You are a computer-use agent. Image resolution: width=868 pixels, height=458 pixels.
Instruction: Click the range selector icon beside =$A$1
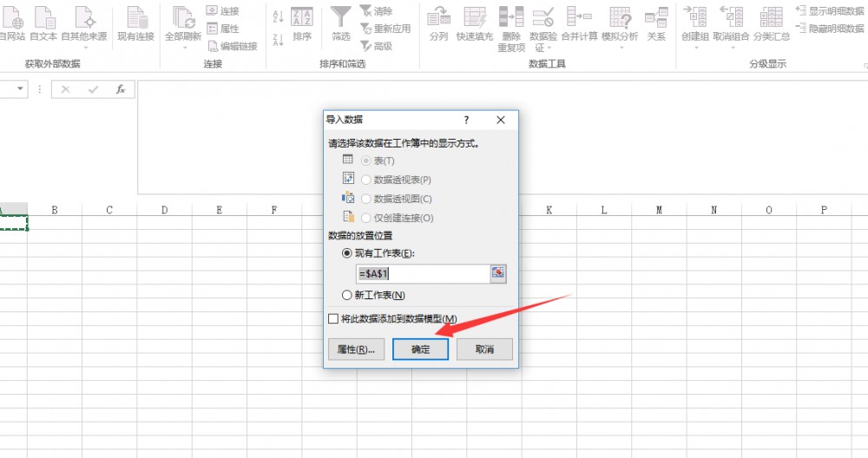click(498, 272)
